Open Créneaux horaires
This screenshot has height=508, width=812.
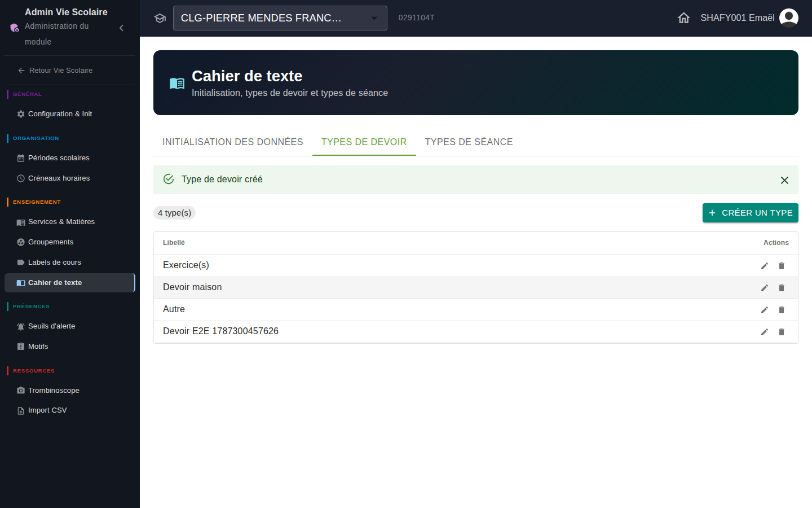click(x=70, y=178)
